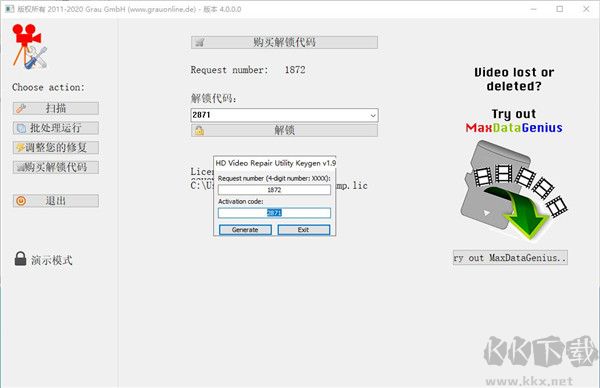The image size is (600, 388).
Task: Click sidebar 购买解锁代码 button
Action: click(56, 167)
